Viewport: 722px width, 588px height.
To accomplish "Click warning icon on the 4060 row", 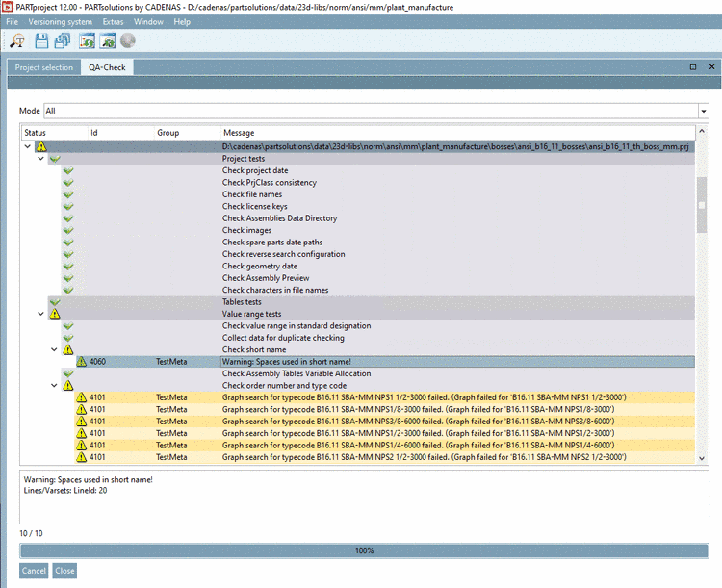I will point(82,362).
